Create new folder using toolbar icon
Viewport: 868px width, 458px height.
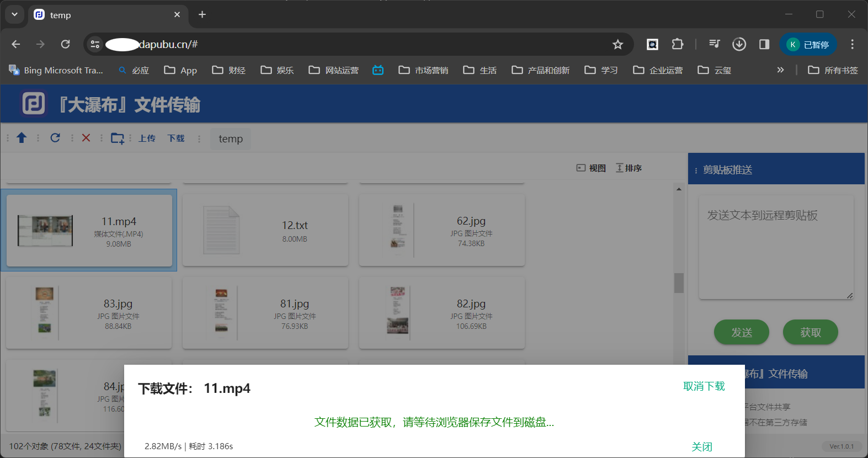coord(117,138)
